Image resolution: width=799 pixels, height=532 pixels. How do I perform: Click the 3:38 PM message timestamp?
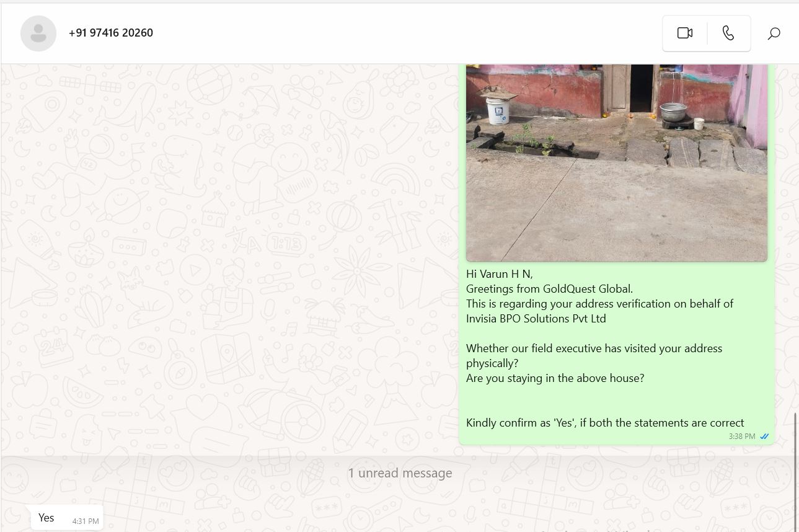point(742,437)
